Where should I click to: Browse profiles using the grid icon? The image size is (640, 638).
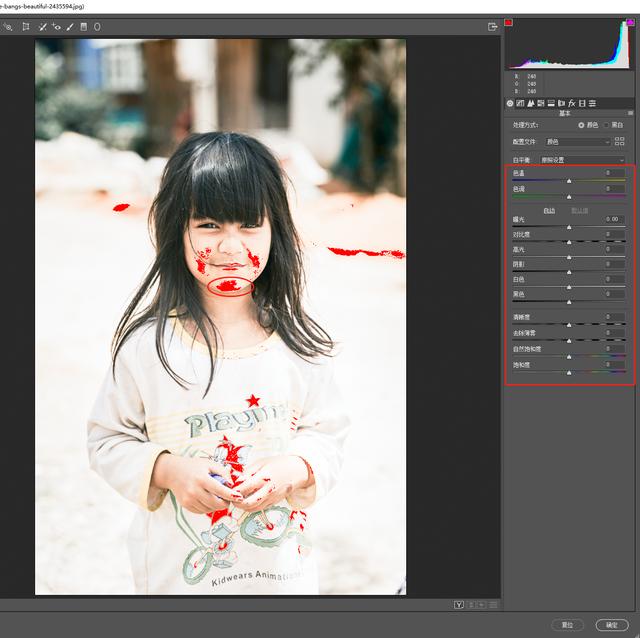click(620, 141)
